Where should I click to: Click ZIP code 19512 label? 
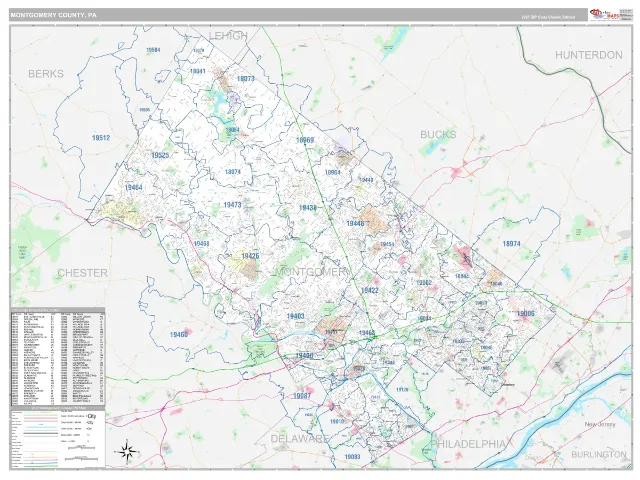click(101, 138)
